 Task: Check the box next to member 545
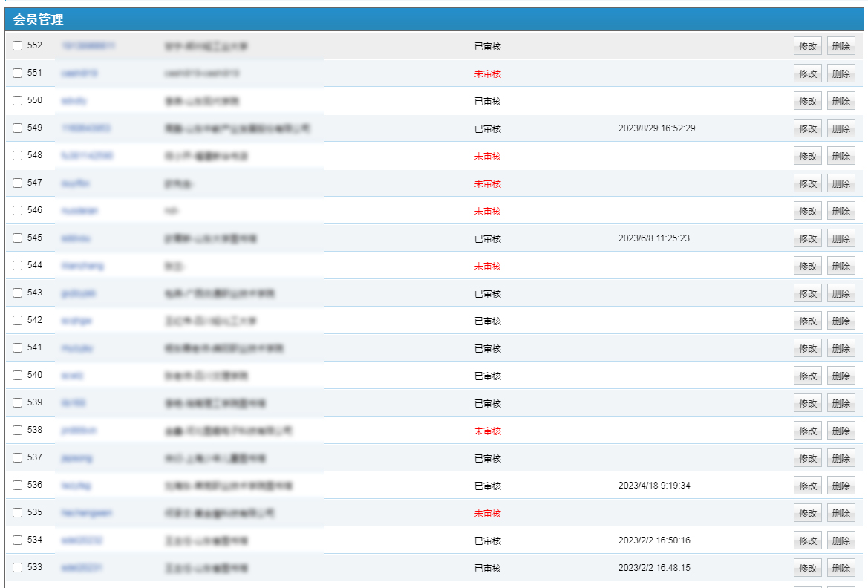[18, 238]
